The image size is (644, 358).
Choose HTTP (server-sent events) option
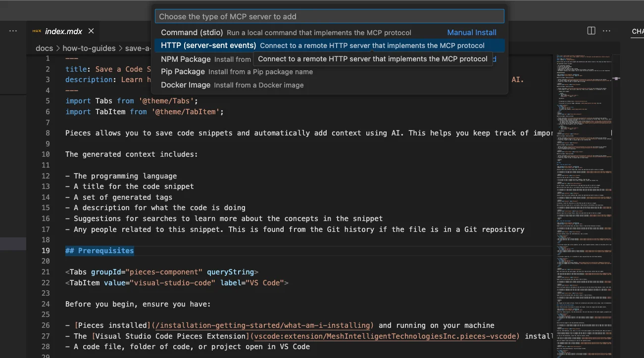click(x=208, y=45)
